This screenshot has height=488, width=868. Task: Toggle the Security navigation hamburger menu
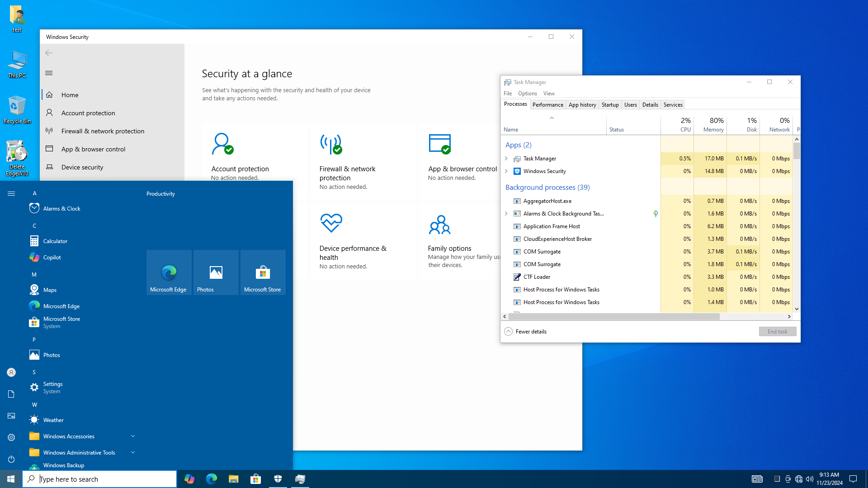point(49,73)
